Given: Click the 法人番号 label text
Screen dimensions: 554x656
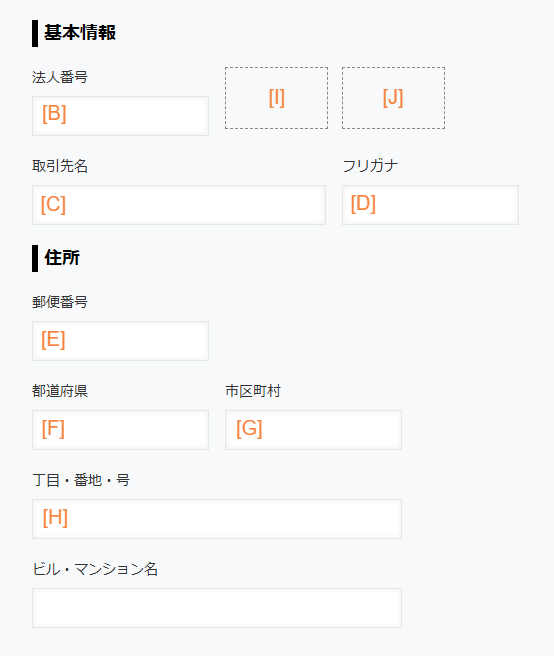Looking at the screenshot, I should tap(60, 77).
